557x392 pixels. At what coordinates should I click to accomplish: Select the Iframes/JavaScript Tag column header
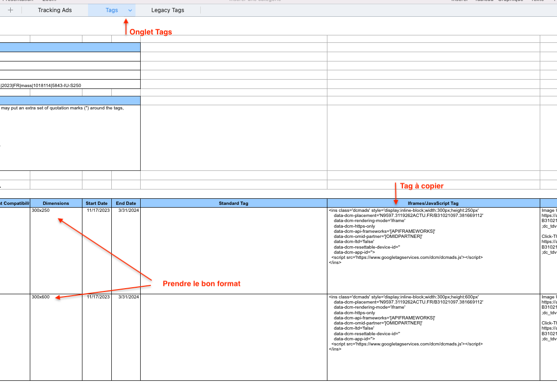click(434, 203)
